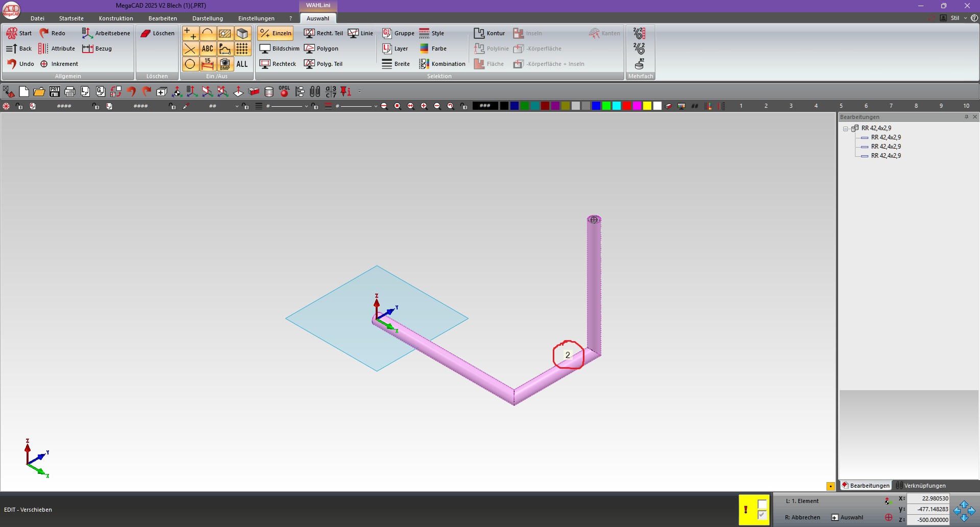Open the Einstellungen ribbon tab
The image size is (980, 527).
tap(256, 18)
